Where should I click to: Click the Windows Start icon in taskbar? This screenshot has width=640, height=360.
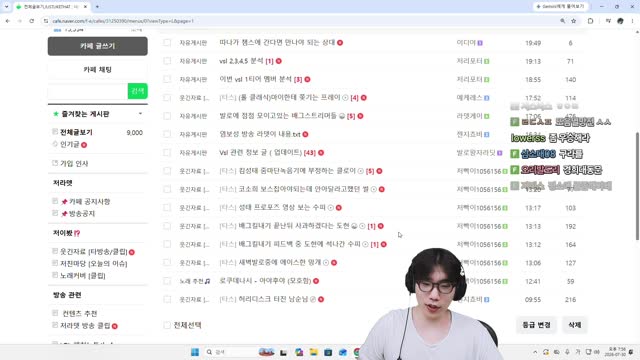click(x=195, y=352)
